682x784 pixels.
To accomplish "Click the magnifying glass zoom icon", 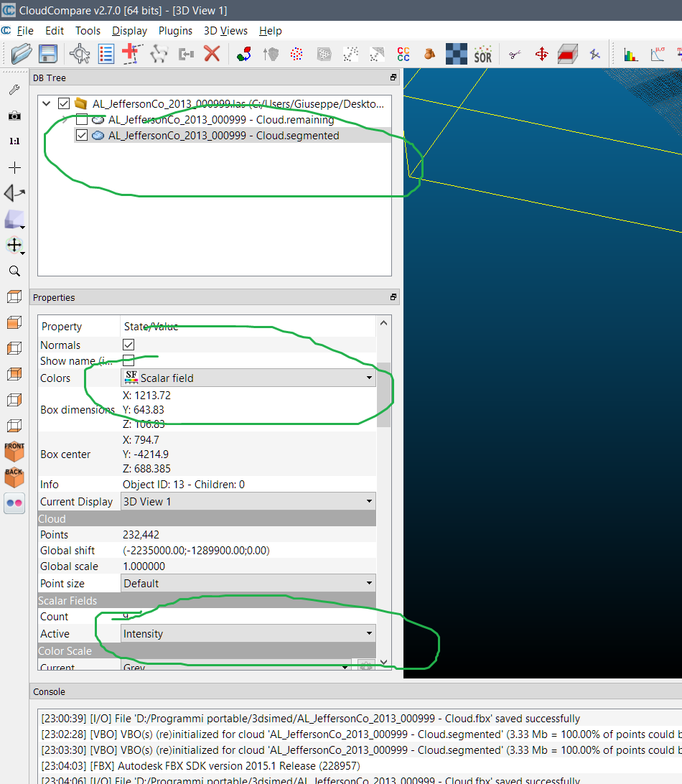I will (x=14, y=271).
